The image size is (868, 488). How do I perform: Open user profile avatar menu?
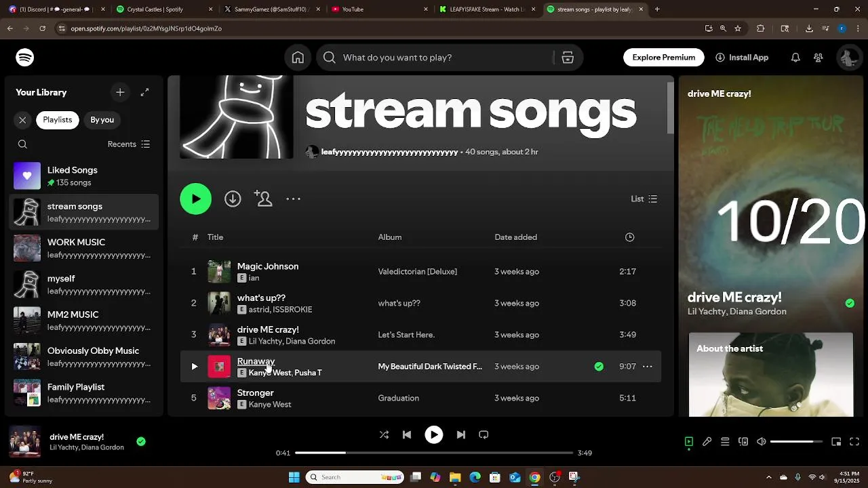[x=848, y=58]
